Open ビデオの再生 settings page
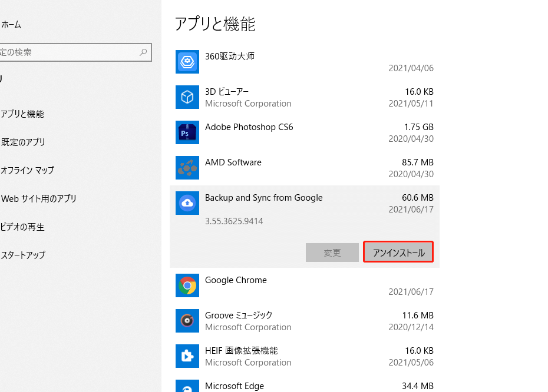 pyautogui.click(x=22, y=227)
